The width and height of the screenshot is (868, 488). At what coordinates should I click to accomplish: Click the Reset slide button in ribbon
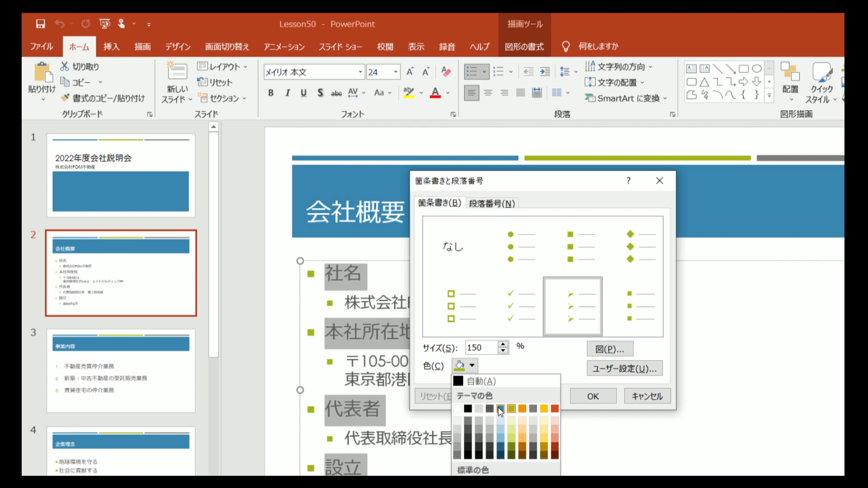[x=215, y=82]
